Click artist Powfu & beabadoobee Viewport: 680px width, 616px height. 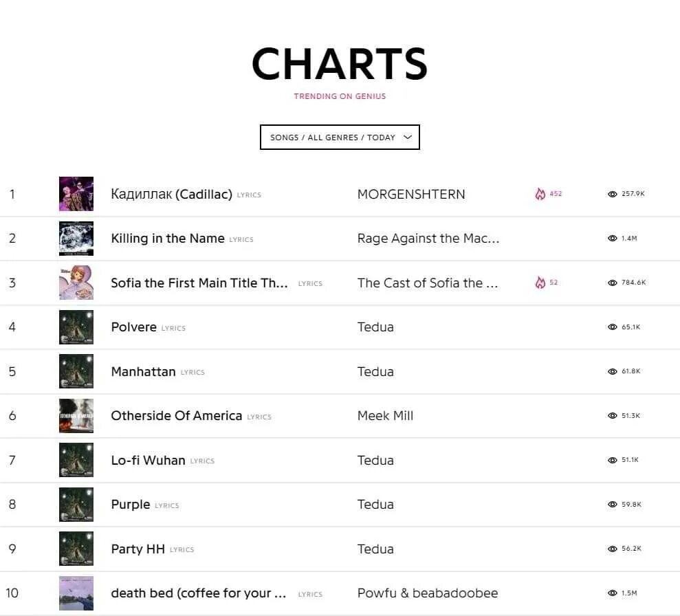(x=428, y=593)
